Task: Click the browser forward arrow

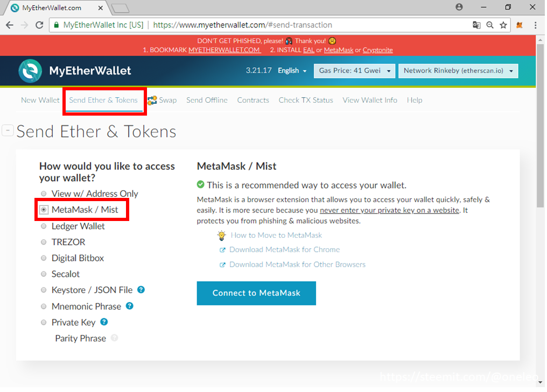Action: (x=24, y=25)
